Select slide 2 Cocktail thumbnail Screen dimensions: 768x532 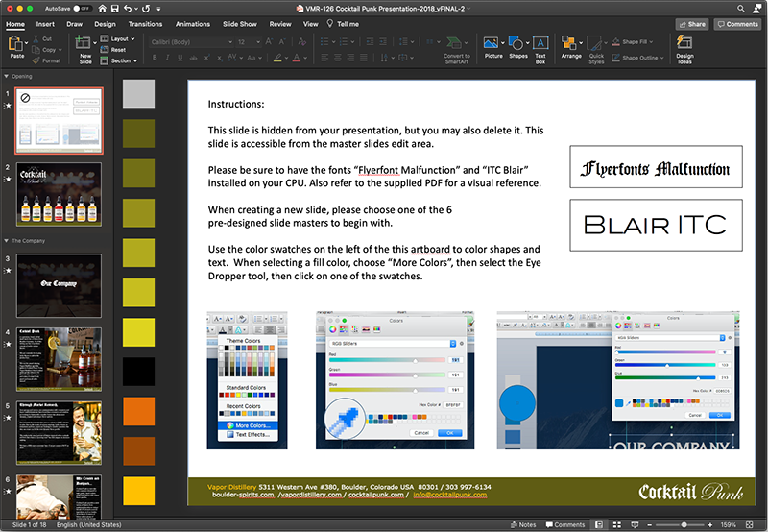[x=59, y=195]
